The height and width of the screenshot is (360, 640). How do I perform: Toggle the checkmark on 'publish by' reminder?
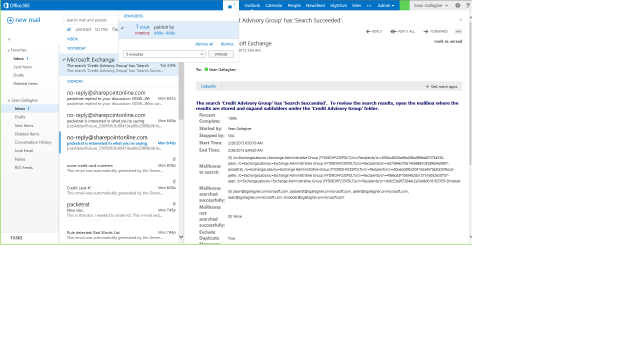(x=122, y=28)
